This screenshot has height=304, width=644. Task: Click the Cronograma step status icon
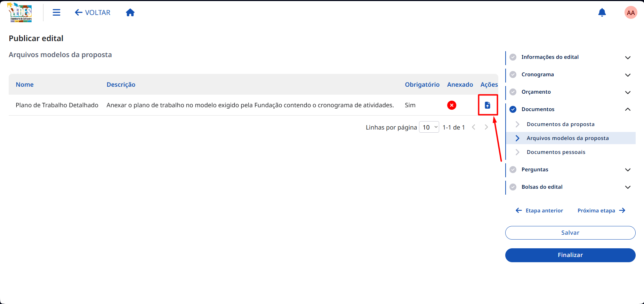pyautogui.click(x=513, y=75)
